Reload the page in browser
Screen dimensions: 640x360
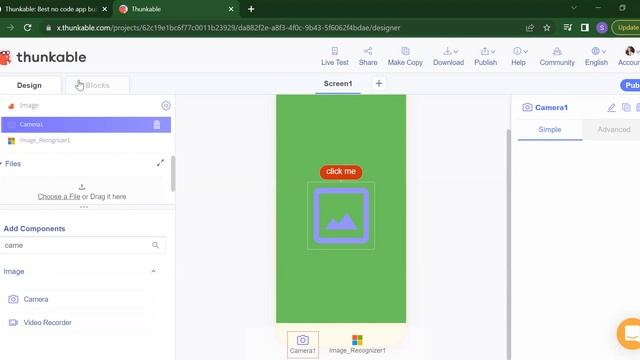click(27, 28)
